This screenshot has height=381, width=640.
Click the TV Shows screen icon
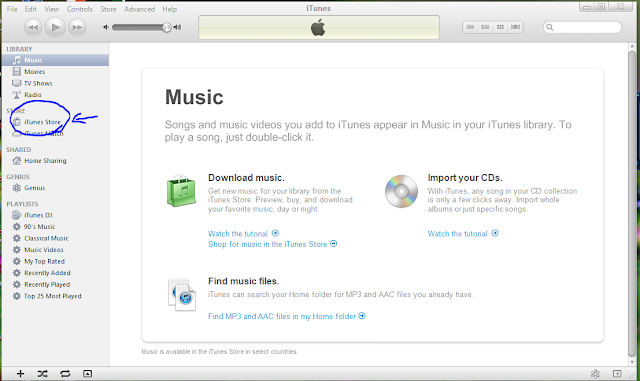coord(16,83)
